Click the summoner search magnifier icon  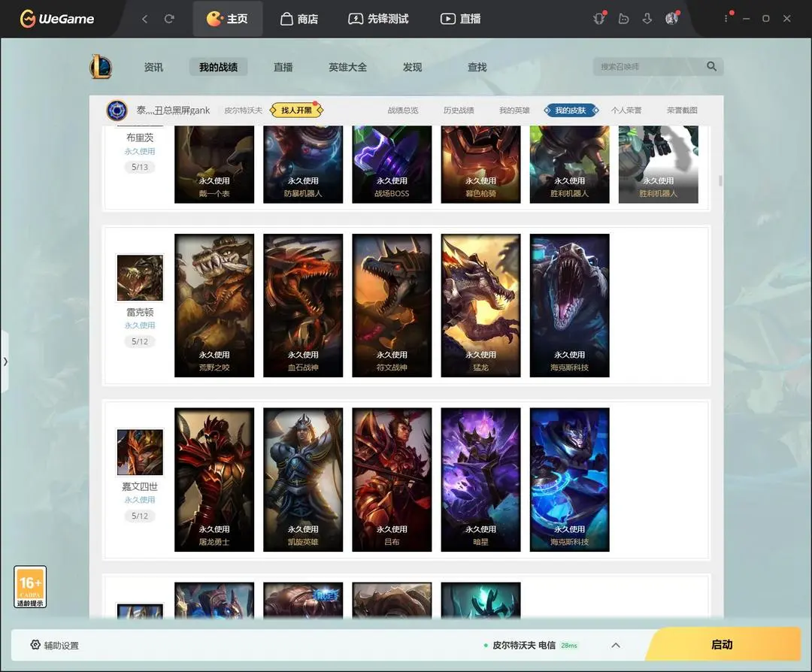tap(711, 66)
